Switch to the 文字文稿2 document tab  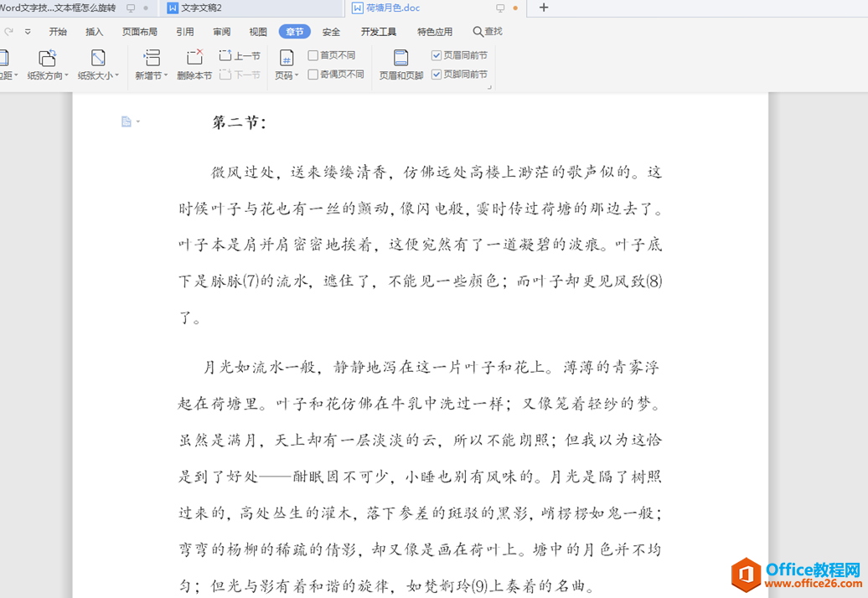[252, 8]
